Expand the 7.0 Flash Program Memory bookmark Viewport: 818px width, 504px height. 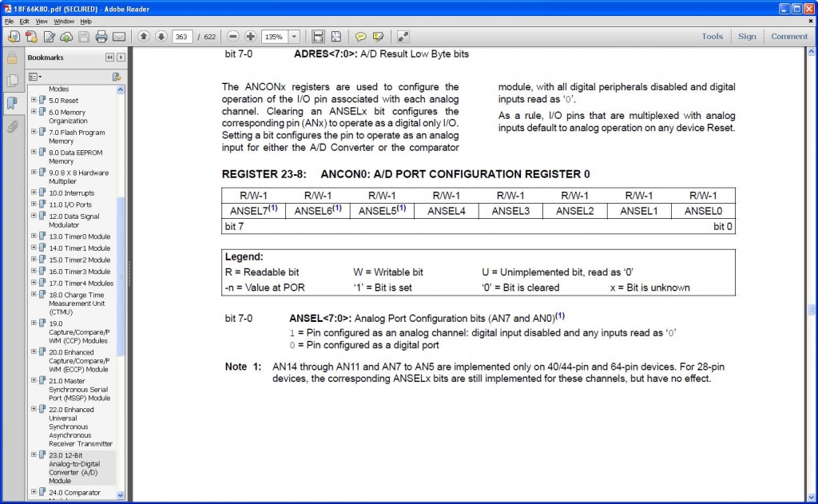tap(34, 132)
